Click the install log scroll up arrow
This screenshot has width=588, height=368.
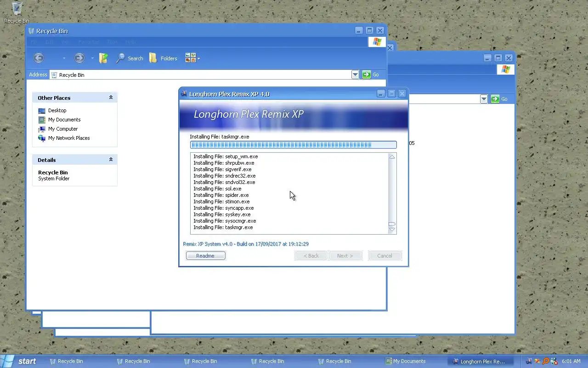[392, 157]
